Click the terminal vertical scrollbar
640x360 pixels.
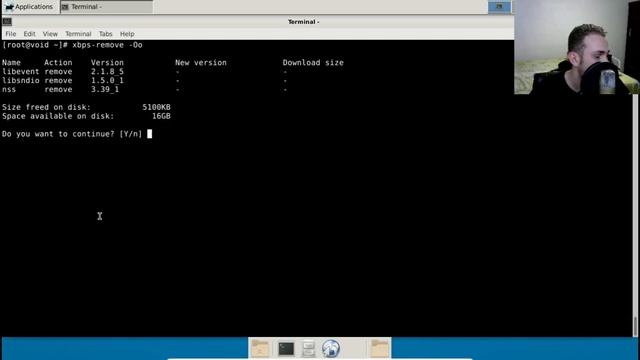coord(635,215)
